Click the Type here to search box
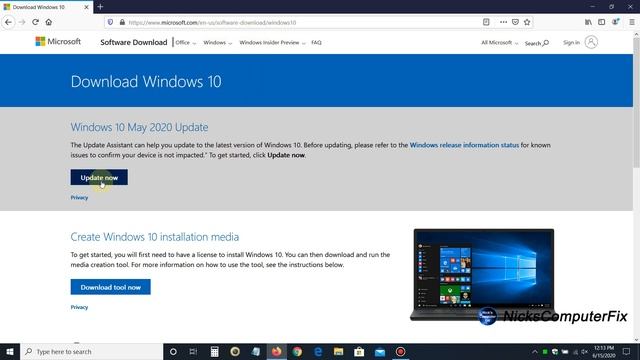 click(91, 351)
